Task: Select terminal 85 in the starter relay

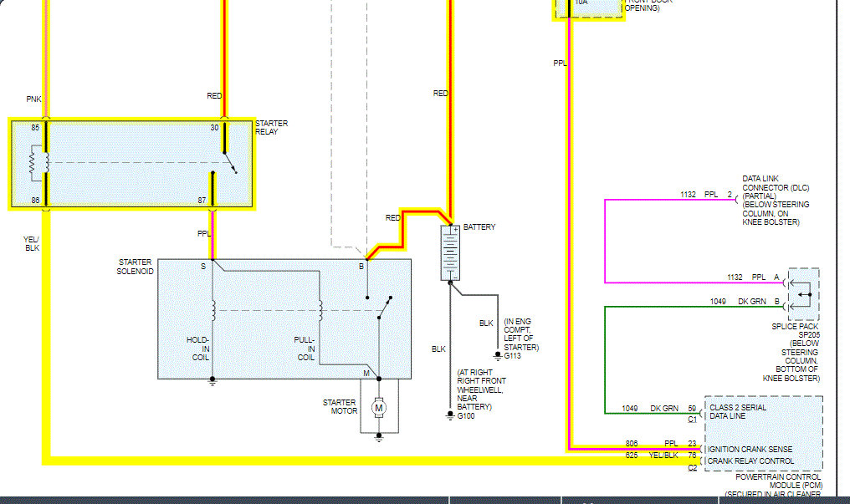Action: coord(35,128)
